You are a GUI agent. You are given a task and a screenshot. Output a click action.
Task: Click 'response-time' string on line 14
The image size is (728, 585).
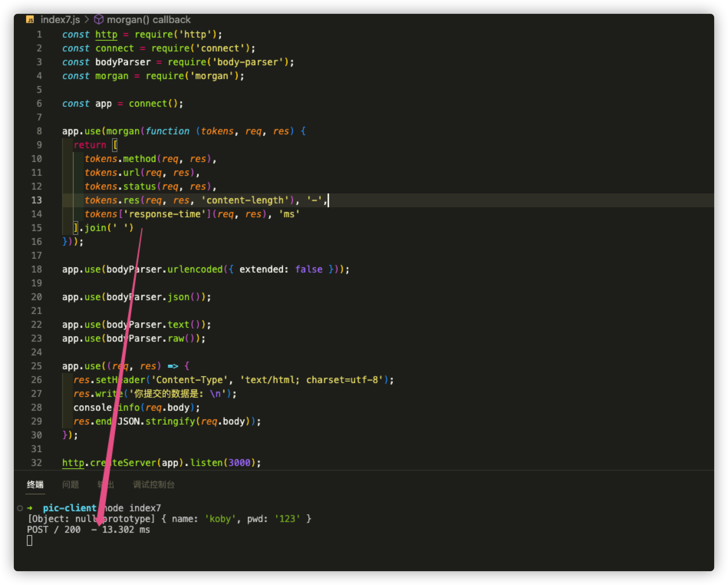[x=165, y=214]
